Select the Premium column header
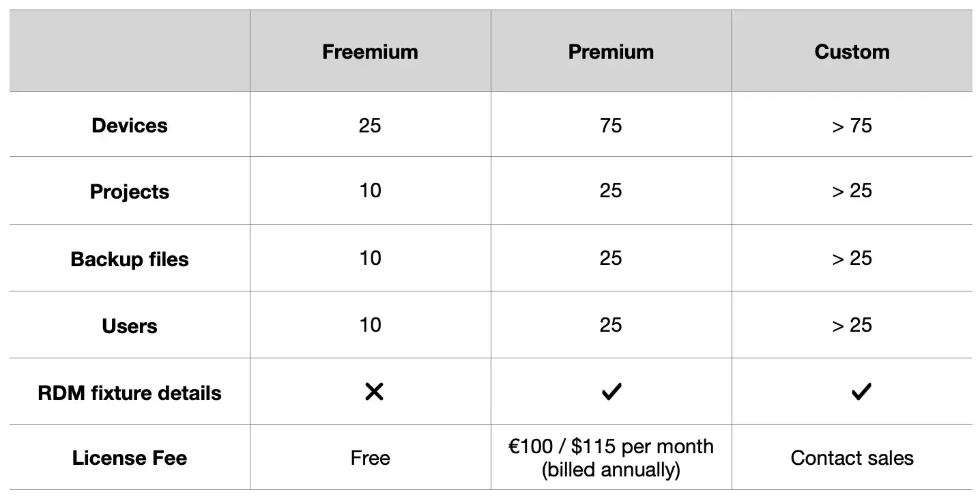The width and height of the screenshot is (980, 501). pyautogui.click(x=611, y=52)
